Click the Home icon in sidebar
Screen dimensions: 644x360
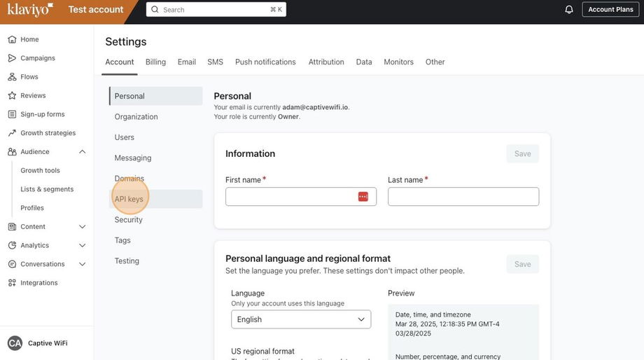[x=12, y=39]
